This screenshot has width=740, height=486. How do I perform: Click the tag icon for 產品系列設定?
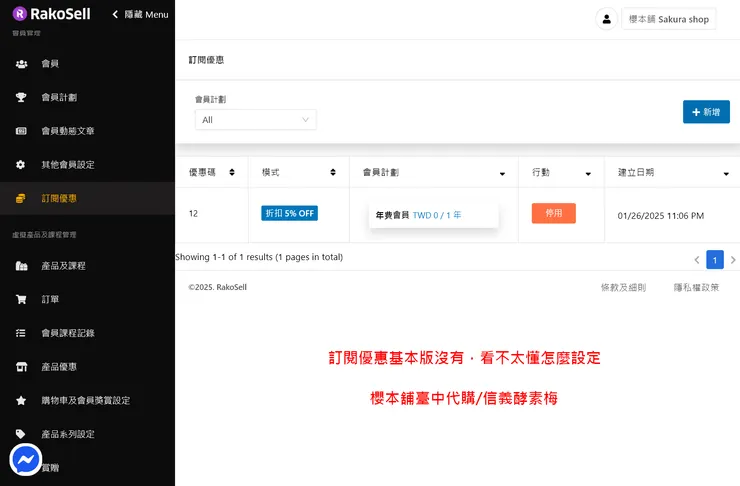tap(20, 434)
